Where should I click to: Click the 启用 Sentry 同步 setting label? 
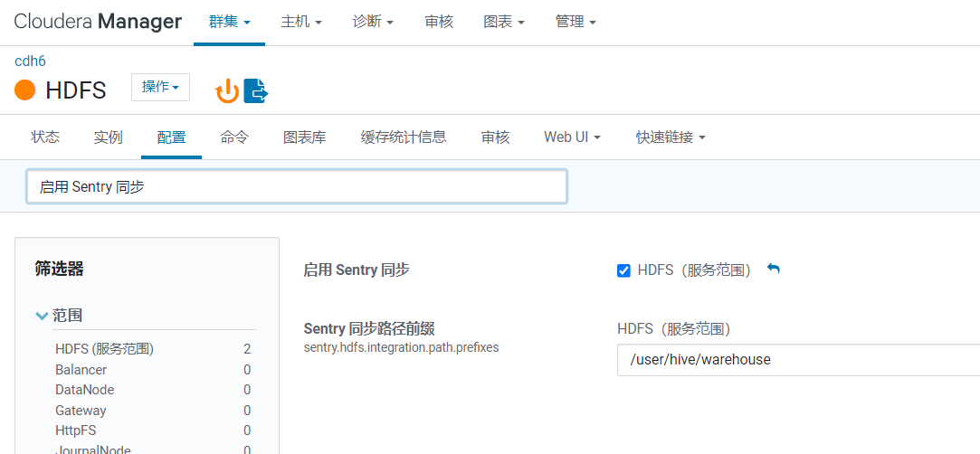[x=357, y=270]
